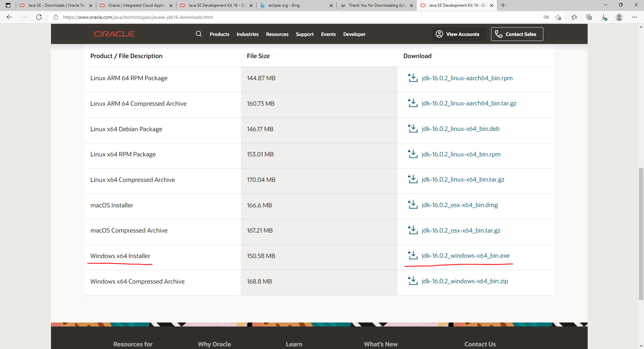Download jdk-16.0.2_windows-x64_bin.exe link
The height and width of the screenshot is (349, 644).
click(465, 255)
